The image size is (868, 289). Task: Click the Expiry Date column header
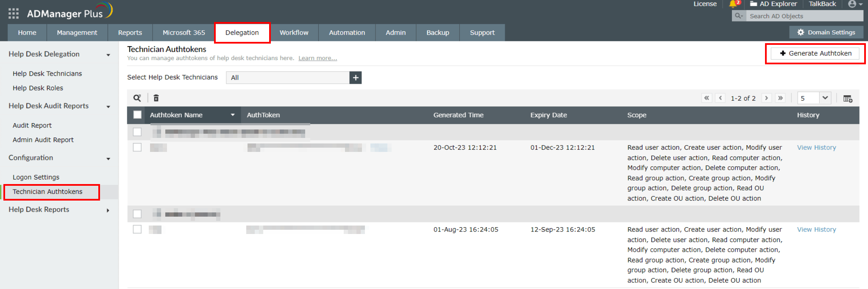coord(548,115)
